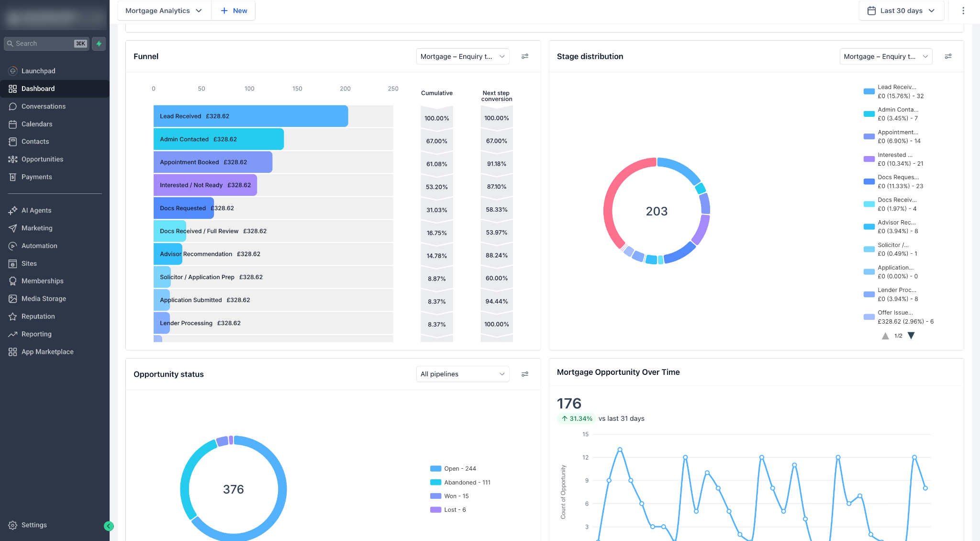This screenshot has width=980, height=541.
Task: Click the Contacts icon in sidebar
Action: (13, 142)
